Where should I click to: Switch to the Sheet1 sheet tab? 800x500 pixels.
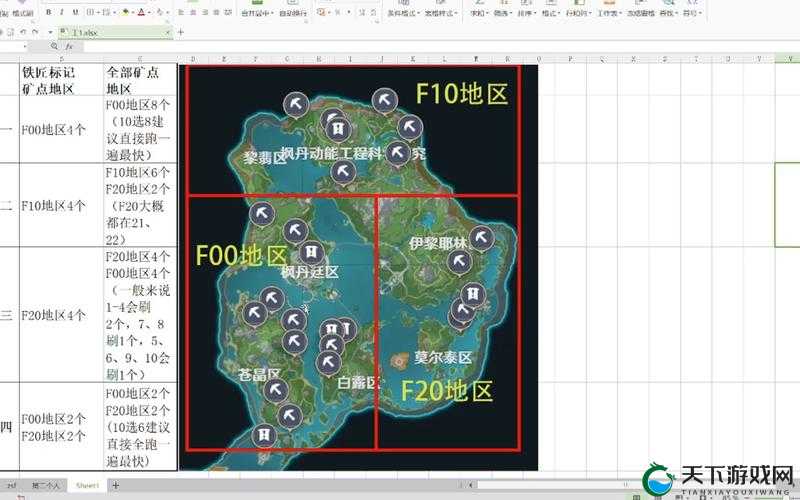87,486
